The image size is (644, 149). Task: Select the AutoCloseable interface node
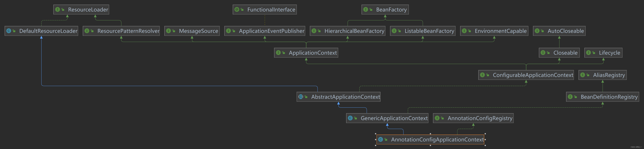559,31
